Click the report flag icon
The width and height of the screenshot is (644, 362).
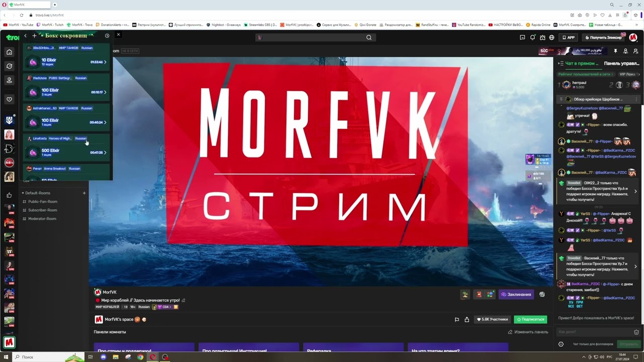[x=457, y=319]
